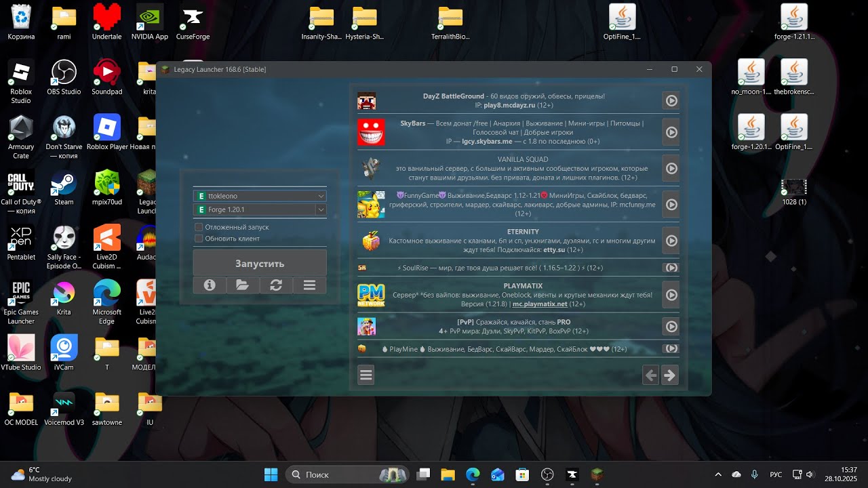The image size is (868, 488).
Task: Open the launcher info button
Action: tap(210, 285)
